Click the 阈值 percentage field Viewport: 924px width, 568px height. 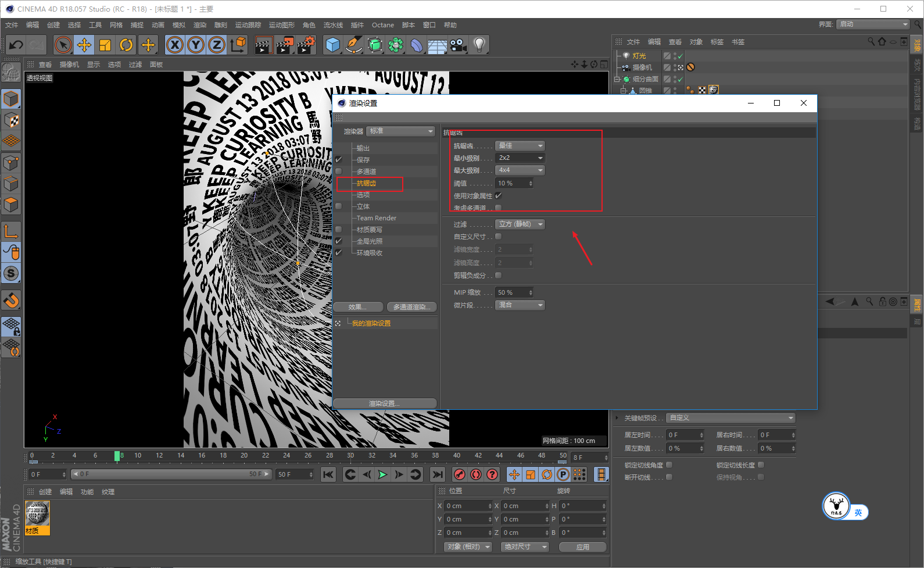coord(514,184)
